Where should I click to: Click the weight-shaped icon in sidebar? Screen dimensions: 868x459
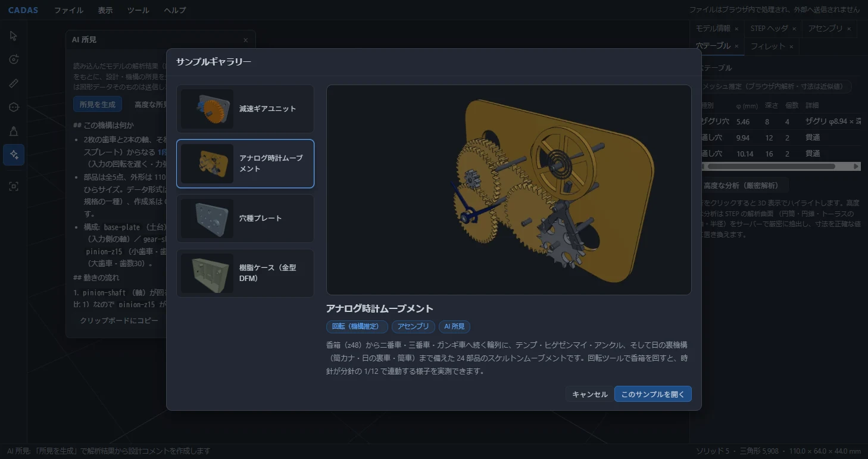[x=14, y=130]
